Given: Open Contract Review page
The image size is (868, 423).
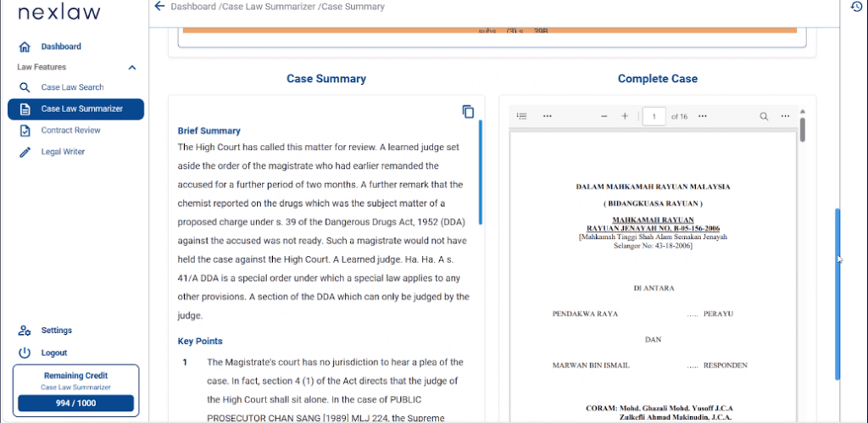Looking at the screenshot, I should click(71, 130).
